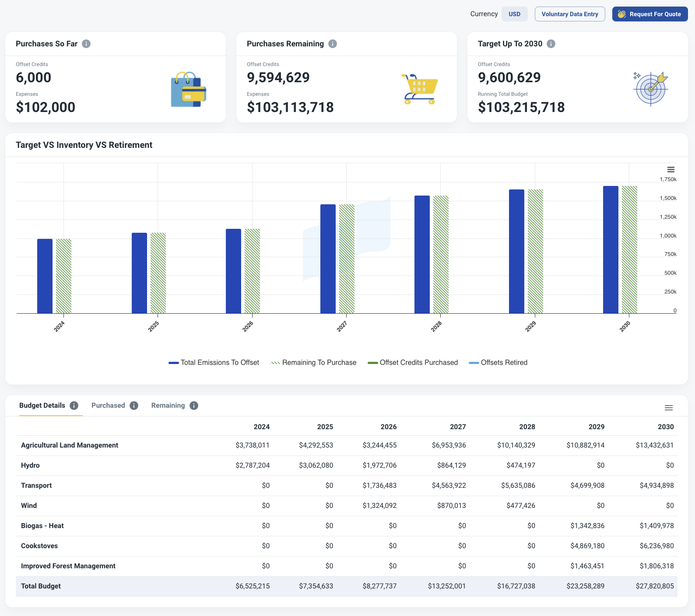Screen dimensions: 695x616
Task: Click info icon beside Purchases So Far
Action: click(86, 44)
